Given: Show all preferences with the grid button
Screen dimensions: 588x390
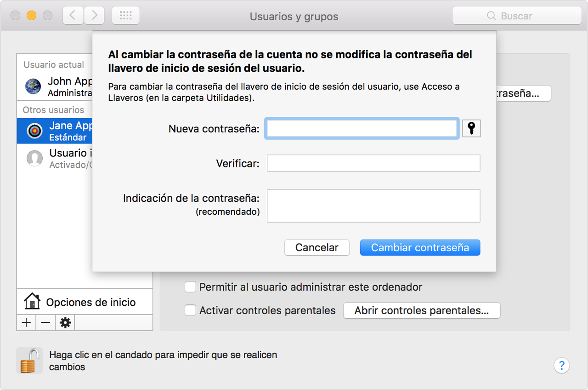Looking at the screenshot, I should [x=126, y=16].
